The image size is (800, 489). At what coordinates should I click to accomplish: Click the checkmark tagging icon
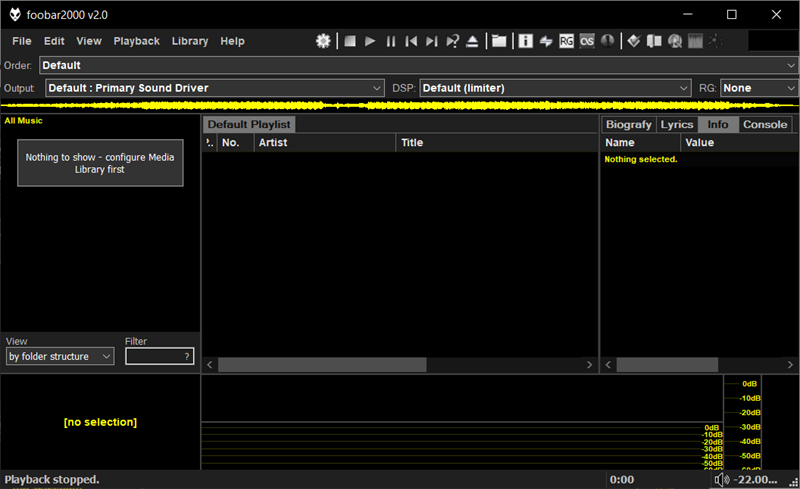point(634,41)
